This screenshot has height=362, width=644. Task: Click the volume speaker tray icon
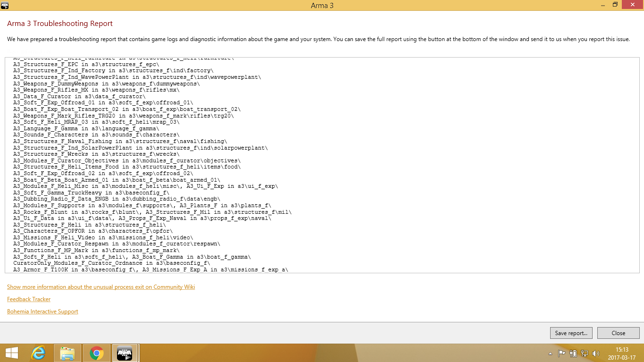596,353
